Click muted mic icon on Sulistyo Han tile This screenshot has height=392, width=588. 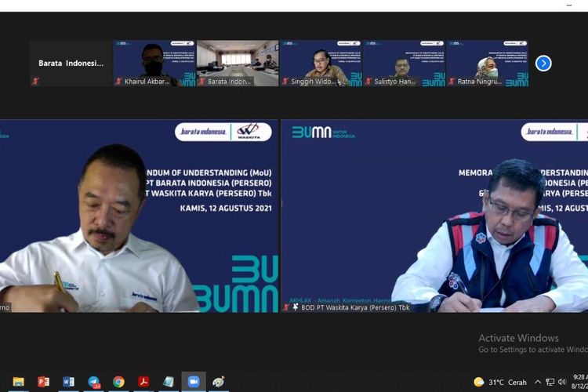[x=368, y=81]
